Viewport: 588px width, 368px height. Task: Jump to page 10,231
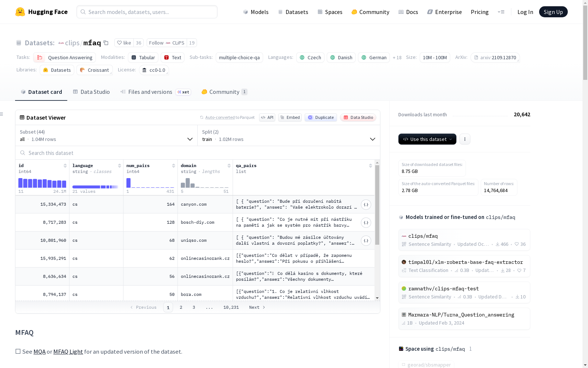click(x=231, y=307)
